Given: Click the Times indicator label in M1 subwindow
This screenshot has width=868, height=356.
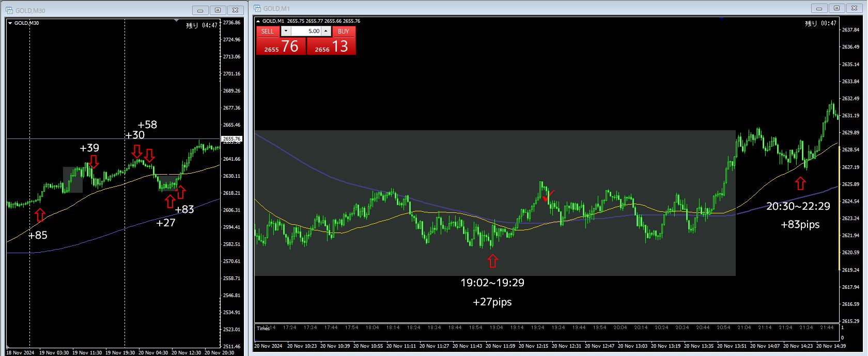Looking at the screenshot, I should click(x=263, y=328).
